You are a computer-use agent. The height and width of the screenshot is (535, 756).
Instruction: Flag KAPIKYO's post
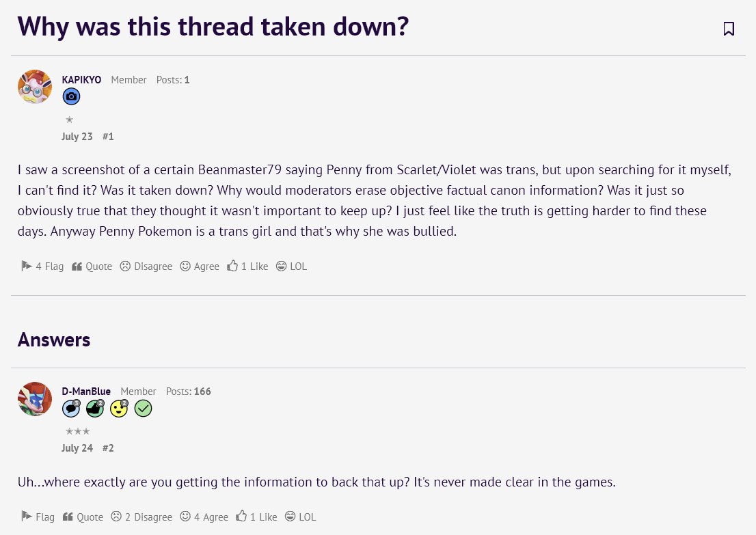click(x=42, y=266)
